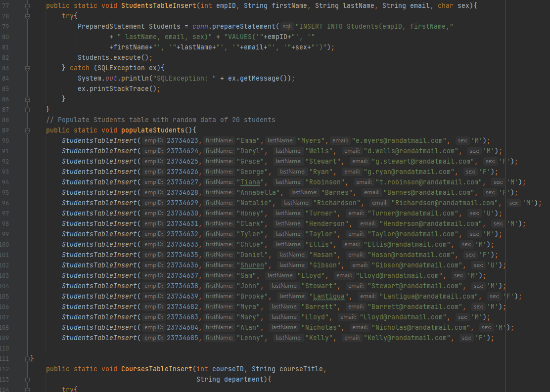550x392 pixels.
Task: Click the department parameter on line 113
Action: point(243,379)
